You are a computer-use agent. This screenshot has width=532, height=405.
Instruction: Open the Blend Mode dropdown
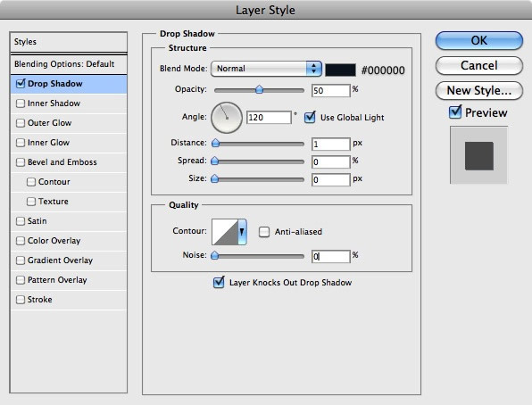(x=266, y=69)
